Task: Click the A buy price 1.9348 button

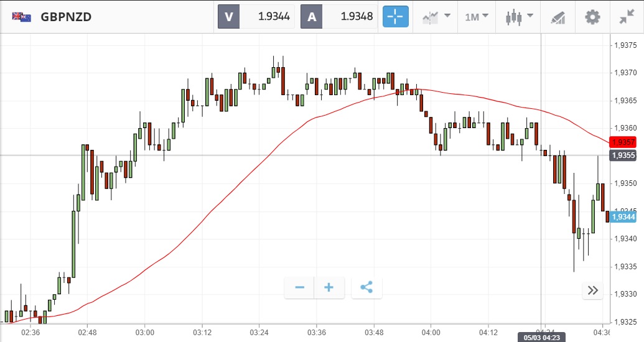Action: tap(339, 17)
